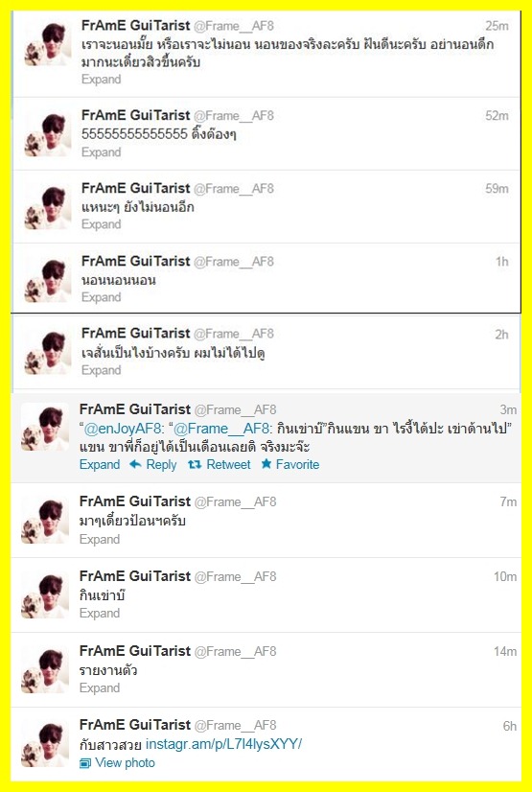
Task: Click the @Frame__AF8 handle on 14m tweet
Action: (x=235, y=652)
